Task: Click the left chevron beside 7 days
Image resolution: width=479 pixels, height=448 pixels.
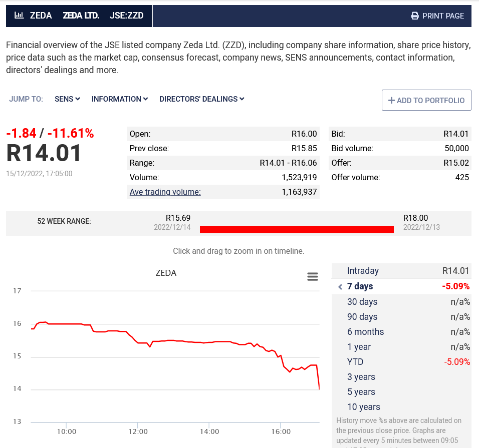Action: point(340,286)
